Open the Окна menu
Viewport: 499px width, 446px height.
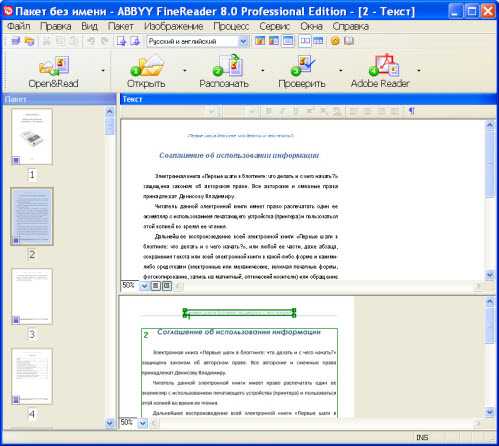click(x=311, y=26)
